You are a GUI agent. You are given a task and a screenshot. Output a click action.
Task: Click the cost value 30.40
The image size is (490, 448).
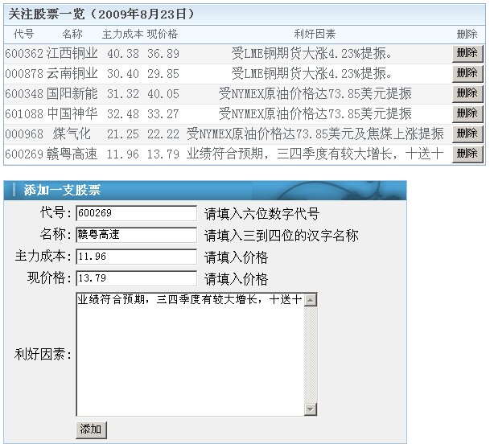[123, 74]
